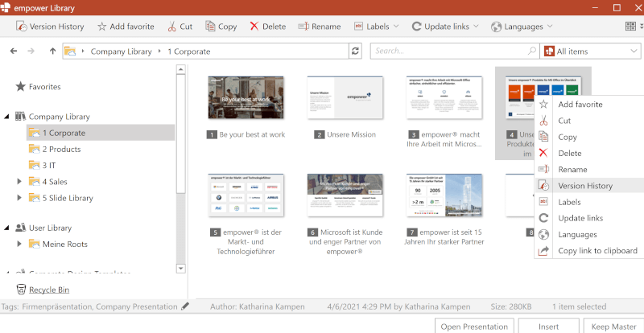This screenshot has height=333, width=644.
Task: Select the 4 Sales folder
Action: (55, 182)
